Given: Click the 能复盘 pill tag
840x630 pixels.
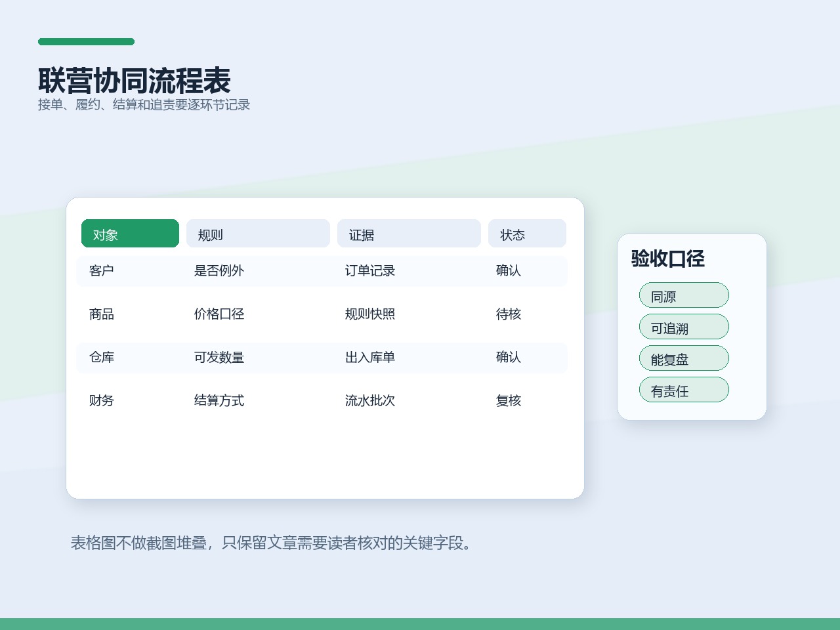Looking at the screenshot, I should [x=684, y=358].
